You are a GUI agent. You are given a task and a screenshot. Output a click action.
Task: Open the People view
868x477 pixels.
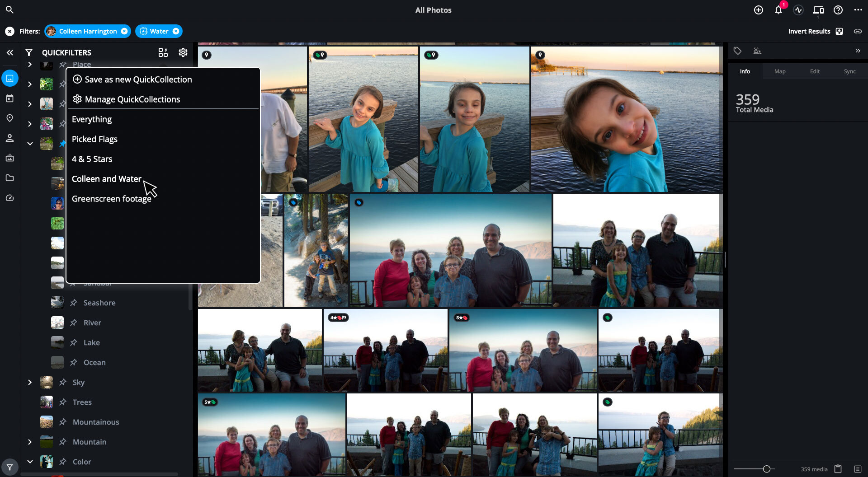[x=9, y=138]
